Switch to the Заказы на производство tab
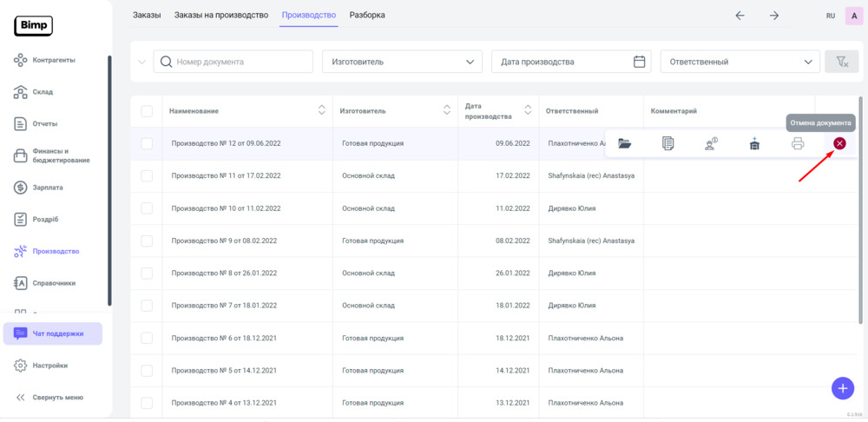This screenshot has width=868, height=422. [x=221, y=15]
